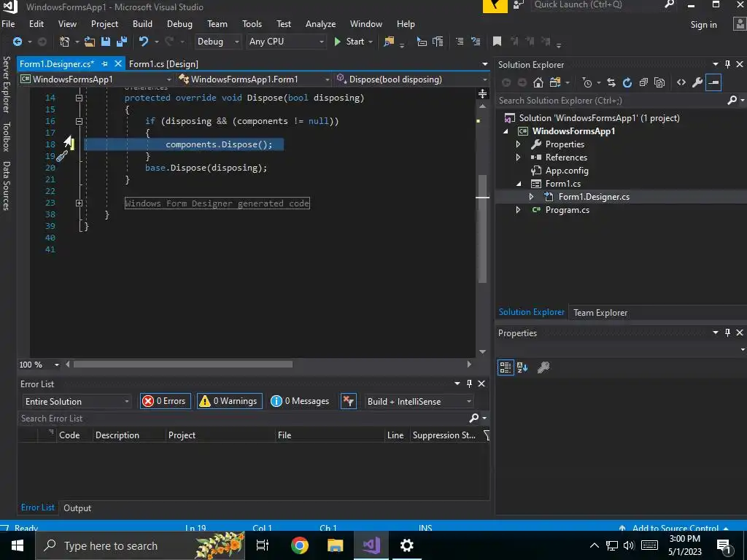Image resolution: width=747 pixels, height=560 pixels.
Task: Click Add to Source Control in status bar
Action: click(x=675, y=528)
